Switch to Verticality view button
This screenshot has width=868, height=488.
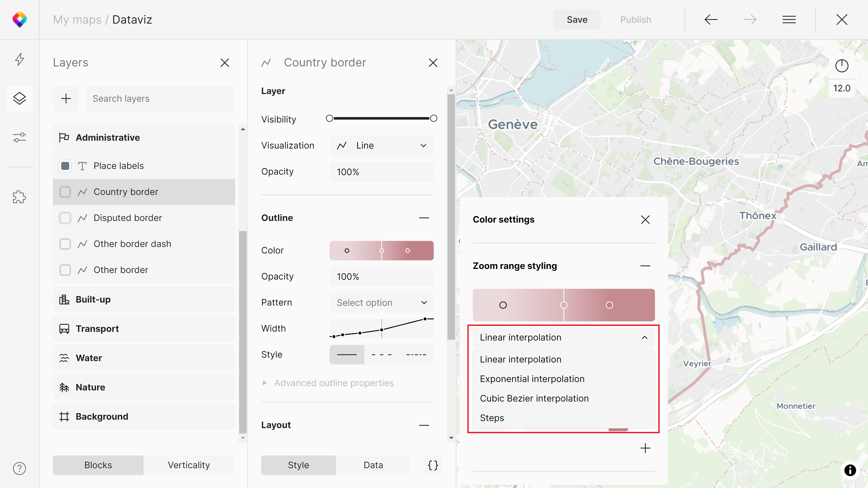pos(189,465)
